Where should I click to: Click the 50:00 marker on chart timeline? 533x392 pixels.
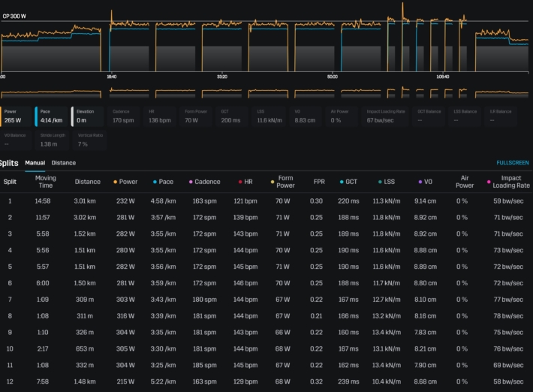[x=333, y=77]
